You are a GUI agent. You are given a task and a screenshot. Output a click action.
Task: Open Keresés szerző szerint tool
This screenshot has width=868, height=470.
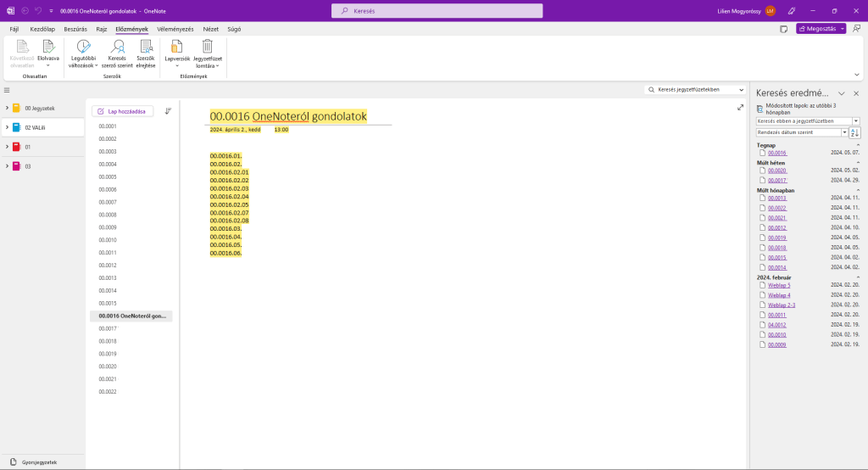(118, 48)
